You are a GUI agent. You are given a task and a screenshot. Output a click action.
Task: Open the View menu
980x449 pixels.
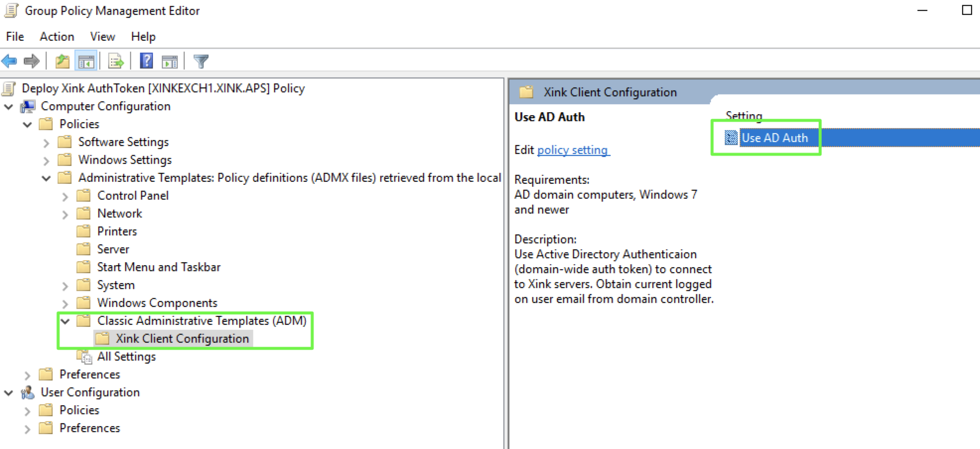[x=102, y=36]
